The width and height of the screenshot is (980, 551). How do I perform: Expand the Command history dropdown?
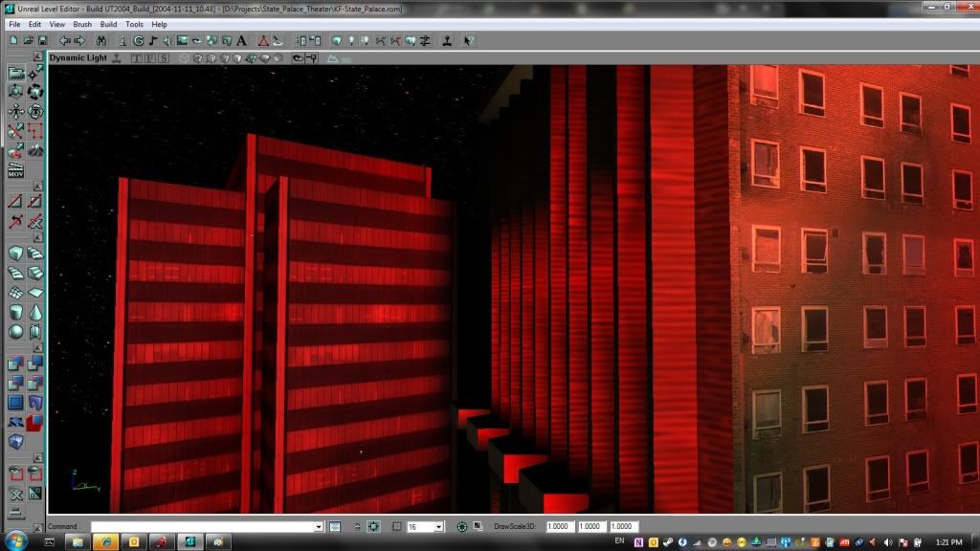point(319,527)
